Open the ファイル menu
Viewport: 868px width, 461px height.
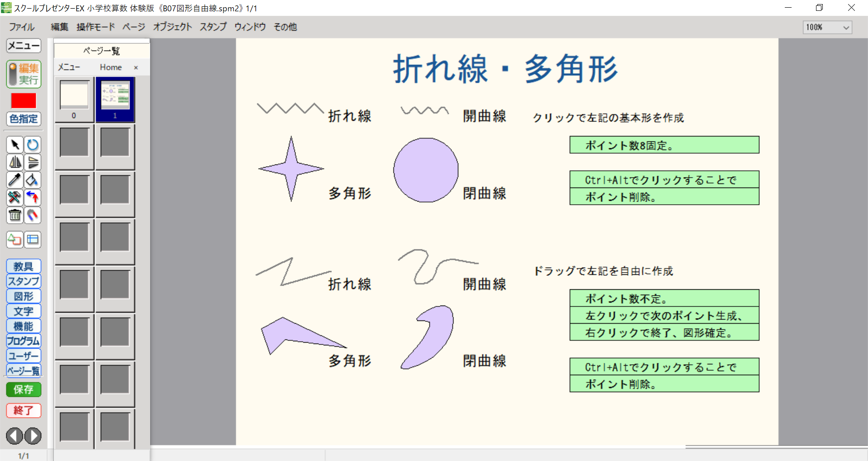coord(22,27)
